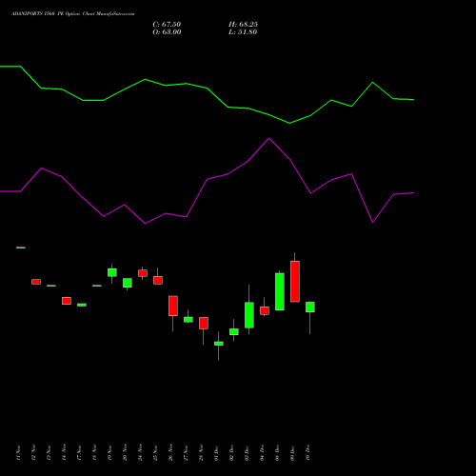Click the flat 18 Nov candlestick
Screen dimensions: 476x476
point(97,286)
